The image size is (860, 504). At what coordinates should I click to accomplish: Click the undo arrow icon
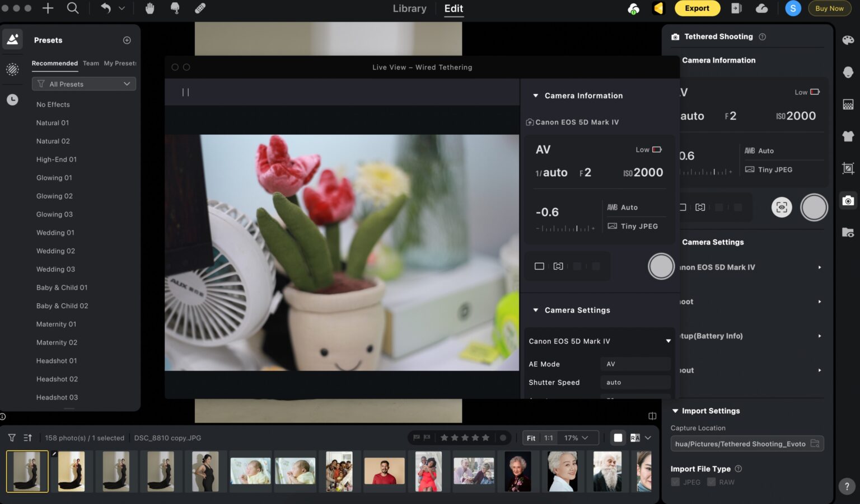(105, 8)
